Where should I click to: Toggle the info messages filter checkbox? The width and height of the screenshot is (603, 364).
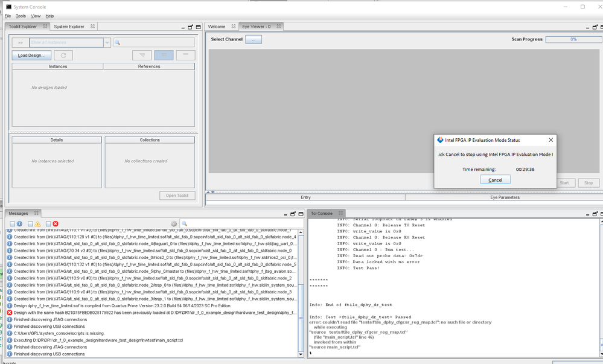point(11,224)
